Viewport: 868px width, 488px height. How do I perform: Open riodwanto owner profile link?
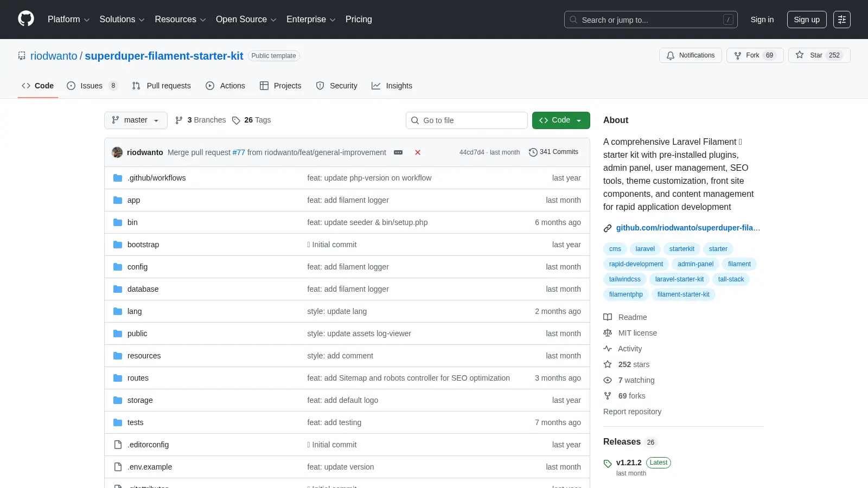coord(54,56)
